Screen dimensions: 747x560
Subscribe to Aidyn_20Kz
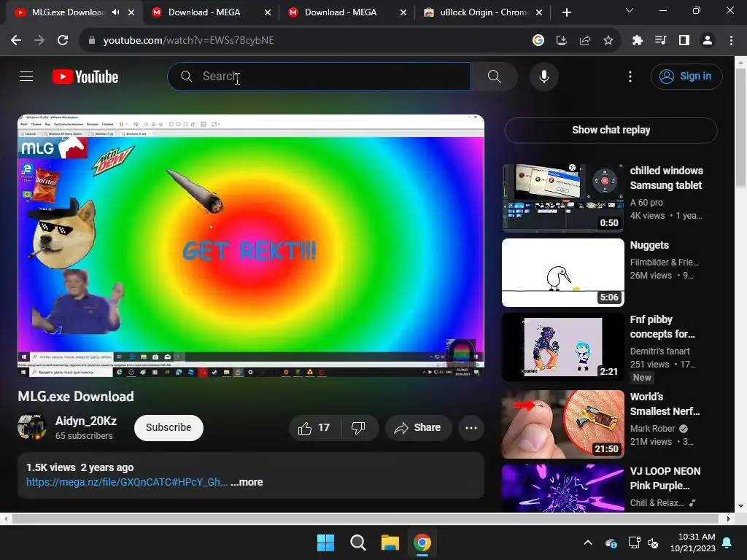click(x=169, y=427)
